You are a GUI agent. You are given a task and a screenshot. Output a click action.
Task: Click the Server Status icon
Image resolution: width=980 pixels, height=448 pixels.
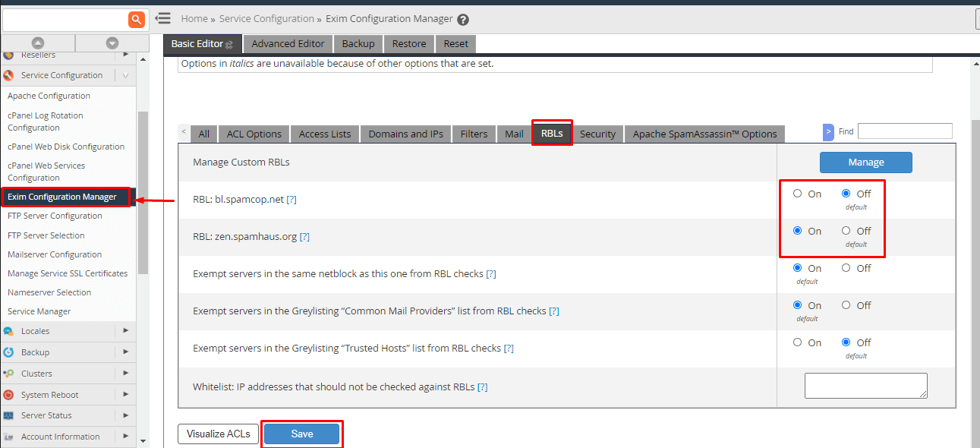8,415
